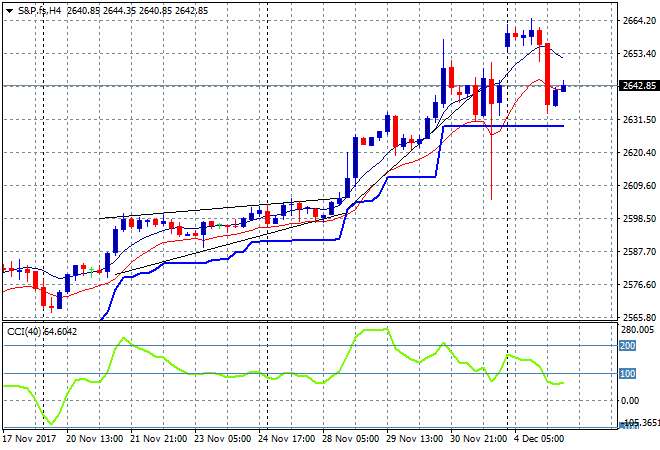Click the CCI 0.00 scale label
This screenshot has height=450, width=660.
(x=630, y=400)
